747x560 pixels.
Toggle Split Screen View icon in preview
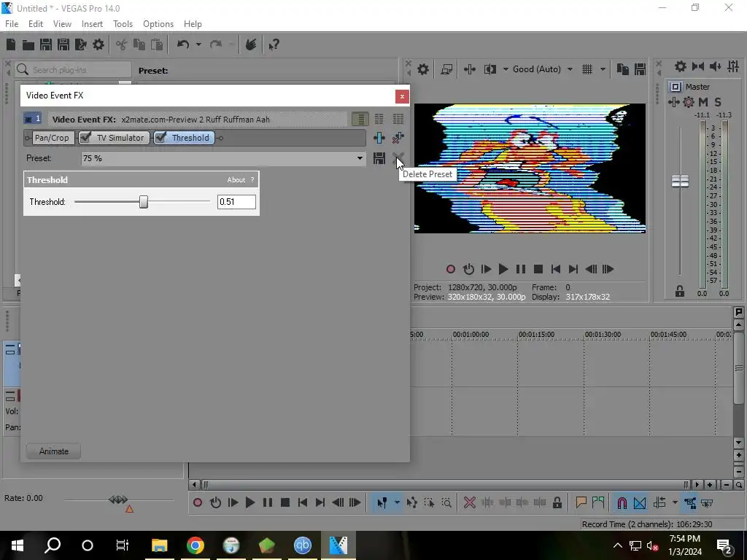click(x=489, y=69)
